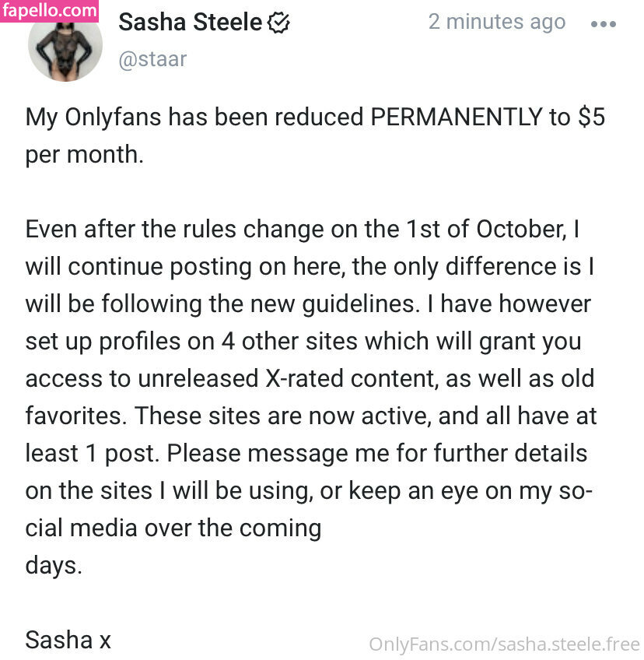Click the OnlyFans.com/sasha.steele.free watermark

coord(504,644)
